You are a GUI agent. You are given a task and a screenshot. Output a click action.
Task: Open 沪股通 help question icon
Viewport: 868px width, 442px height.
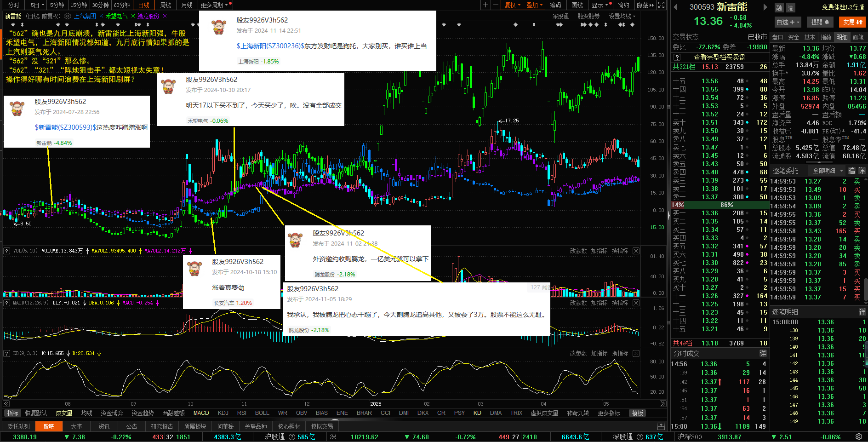coord(292,437)
